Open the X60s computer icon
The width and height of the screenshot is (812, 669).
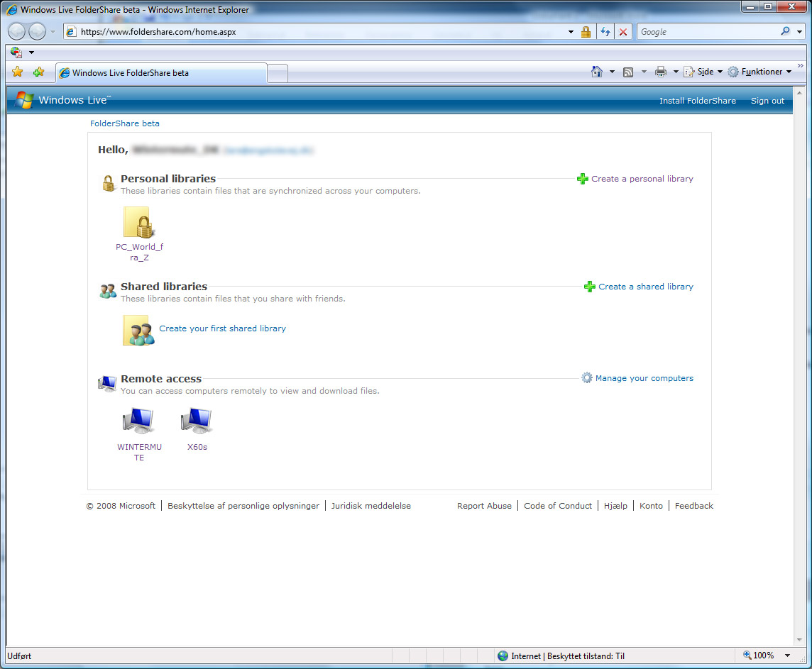pos(197,421)
